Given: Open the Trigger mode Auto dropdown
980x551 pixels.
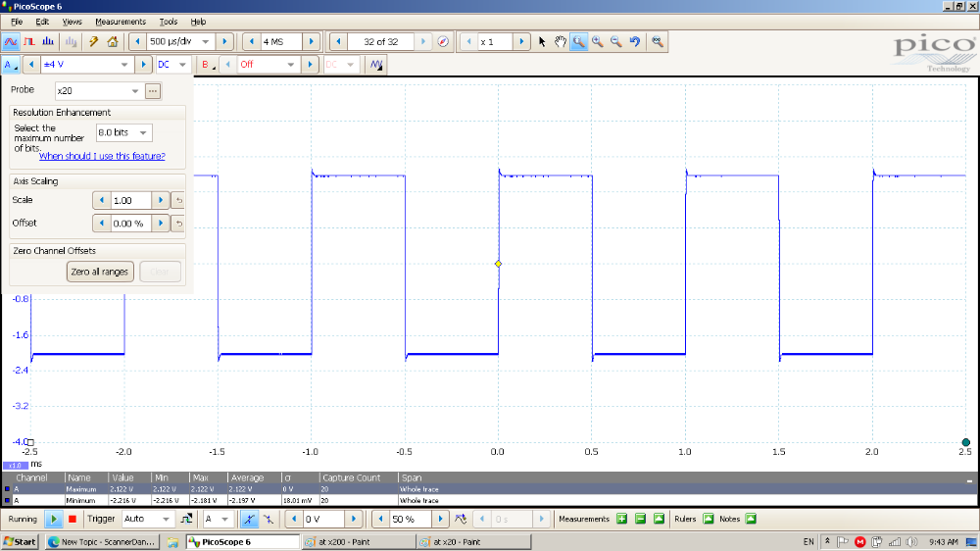Looking at the screenshot, I should pos(166,519).
